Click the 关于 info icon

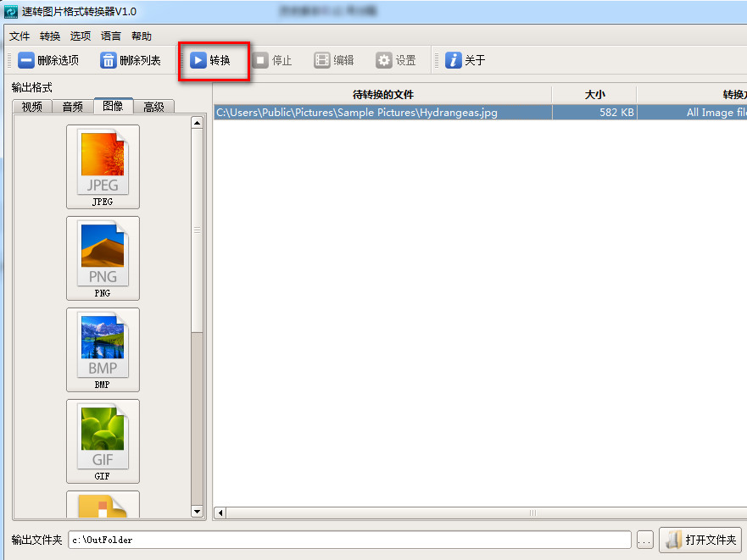click(453, 60)
